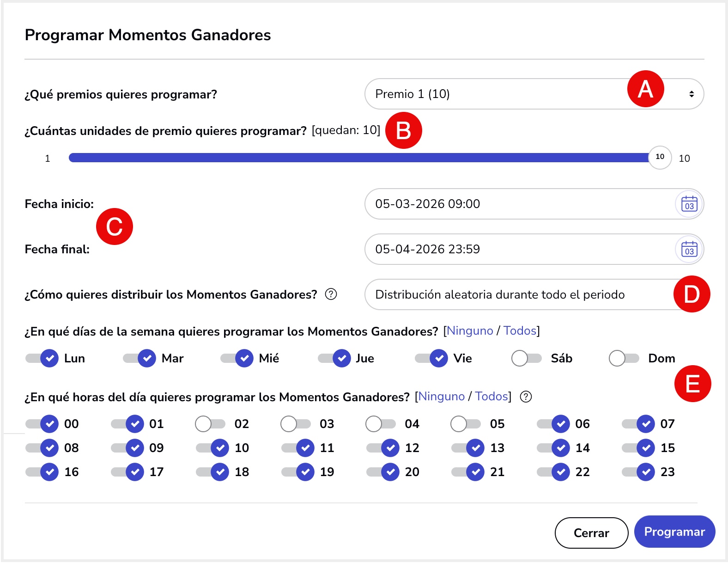Screen dimensions: 728x563
Task: Click Ninguno to deselect all hours
Action: tap(442, 396)
